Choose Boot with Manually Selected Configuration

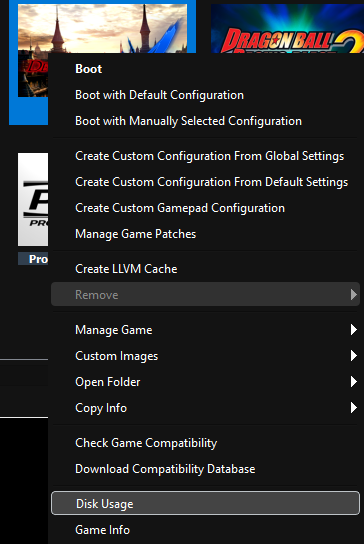coord(205,121)
